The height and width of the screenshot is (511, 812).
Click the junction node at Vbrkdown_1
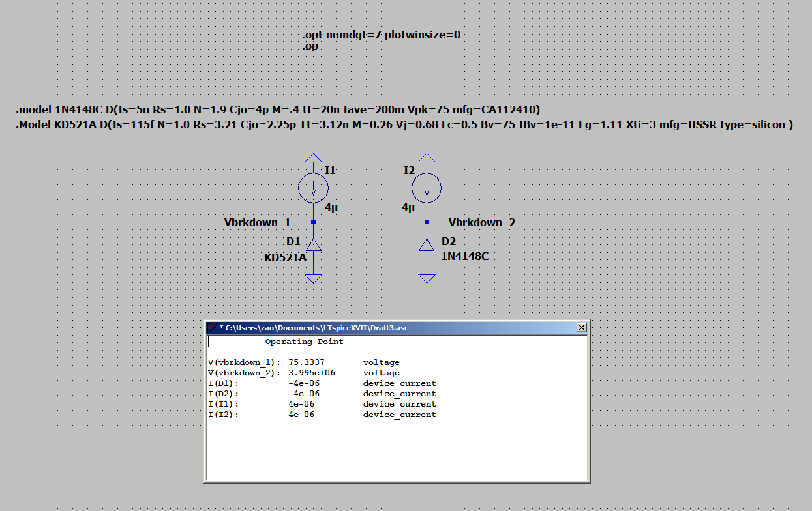[314, 222]
